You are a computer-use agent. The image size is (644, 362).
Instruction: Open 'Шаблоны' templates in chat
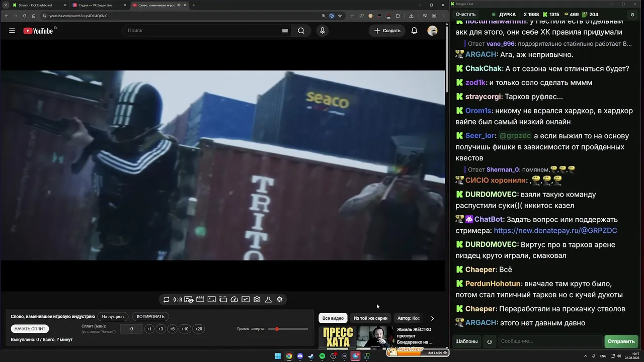point(466,341)
